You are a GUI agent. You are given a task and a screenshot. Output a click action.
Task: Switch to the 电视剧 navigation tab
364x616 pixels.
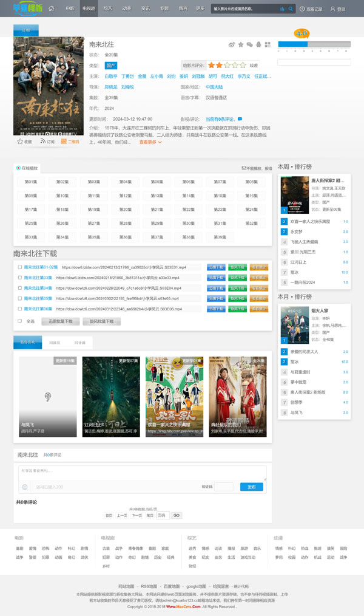pyautogui.click(x=89, y=9)
